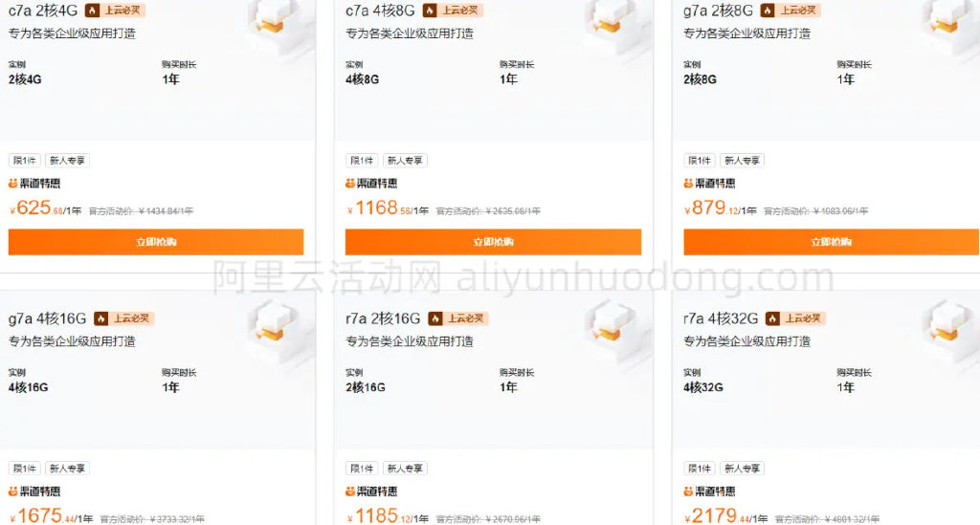Screen dimensions: 980x525
Task: Click the 渠道特惠 icon on g7a 2核8G card
Action: [x=688, y=184]
